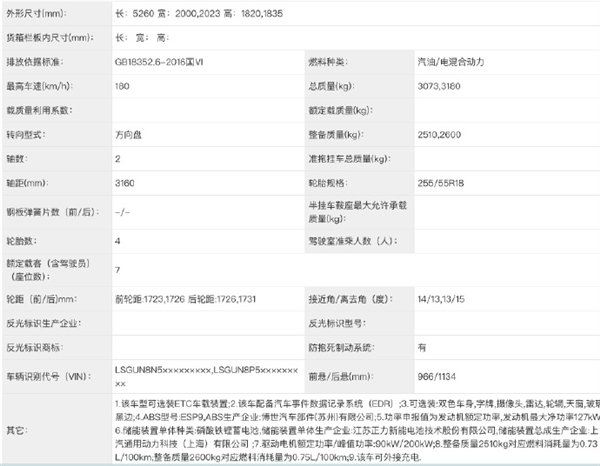Image resolution: width=600 pixels, height=466 pixels.
Task: Click the front/rear overhang value 966/1134
Action: (436, 375)
